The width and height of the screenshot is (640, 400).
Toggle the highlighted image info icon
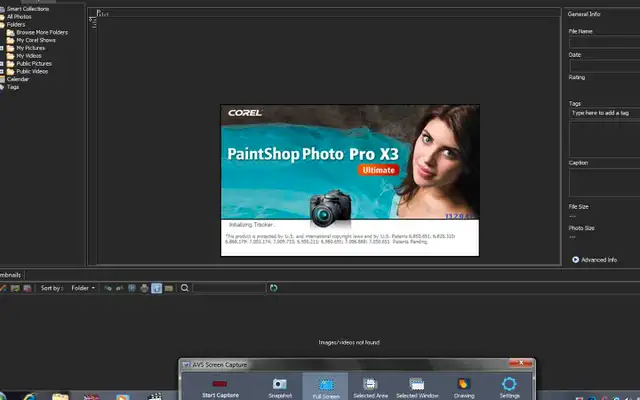(x=156, y=288)
